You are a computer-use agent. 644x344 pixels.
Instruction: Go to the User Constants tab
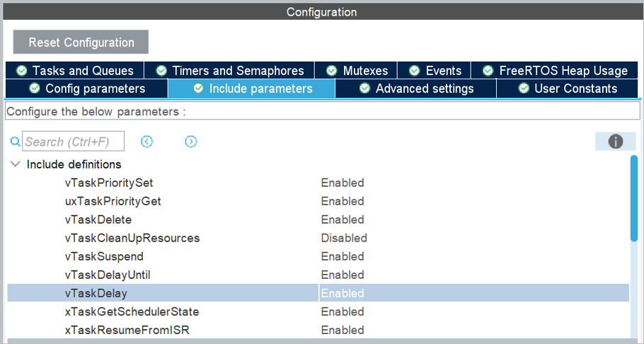pyautogui.click(x=568, y=88)
